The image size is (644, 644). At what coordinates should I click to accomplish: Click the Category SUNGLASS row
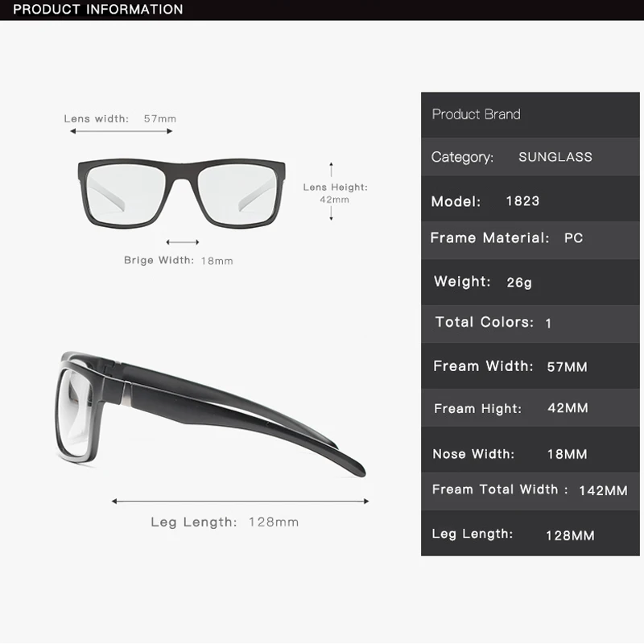(x=530, y=157)
